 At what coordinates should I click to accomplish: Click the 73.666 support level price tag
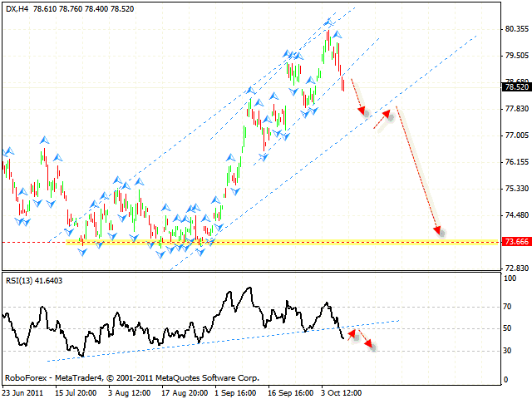(x=515, y=242)
